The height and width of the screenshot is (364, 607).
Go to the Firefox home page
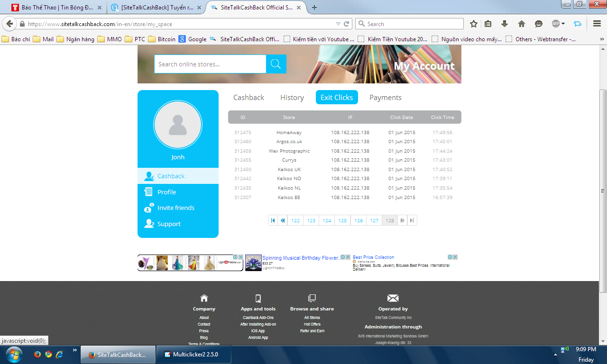tap(522, 24)
